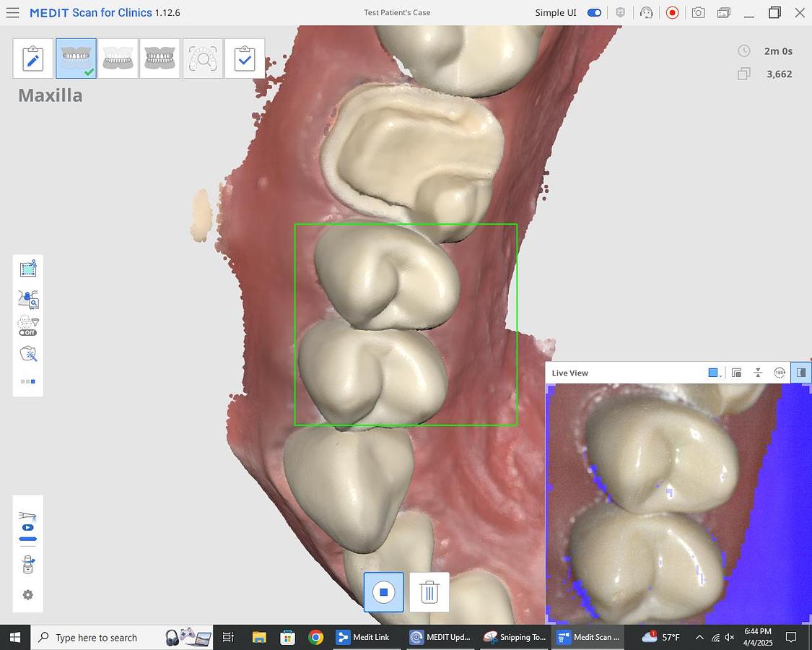Start video recording with the red record icon
The height and width of the screenshot is (650, 812).
672,13
